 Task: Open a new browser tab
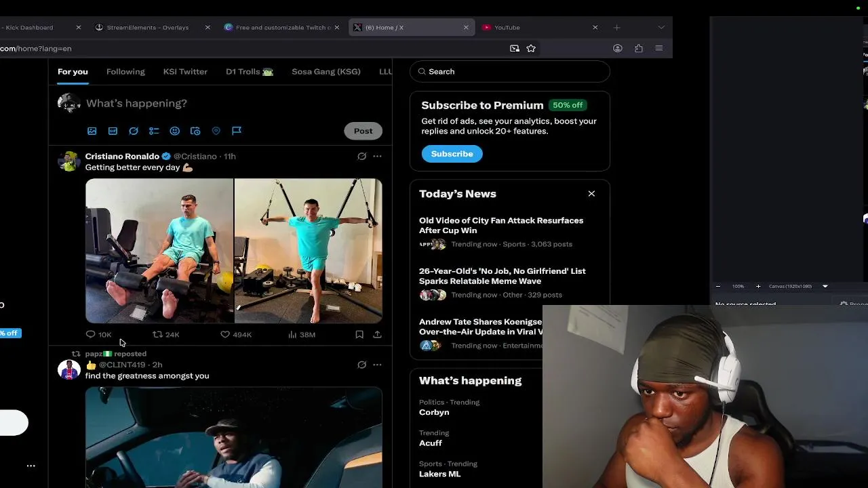tap(616, 28)
